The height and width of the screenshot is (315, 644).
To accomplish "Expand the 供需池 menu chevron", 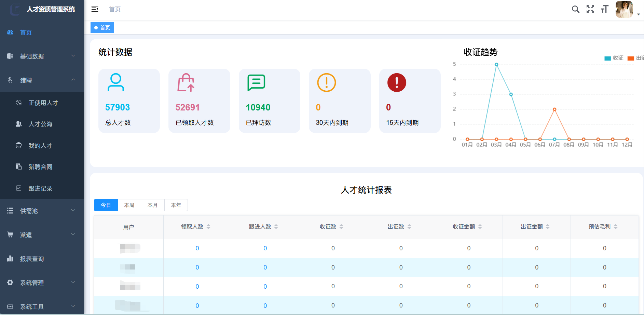I will tap(73, 210).
